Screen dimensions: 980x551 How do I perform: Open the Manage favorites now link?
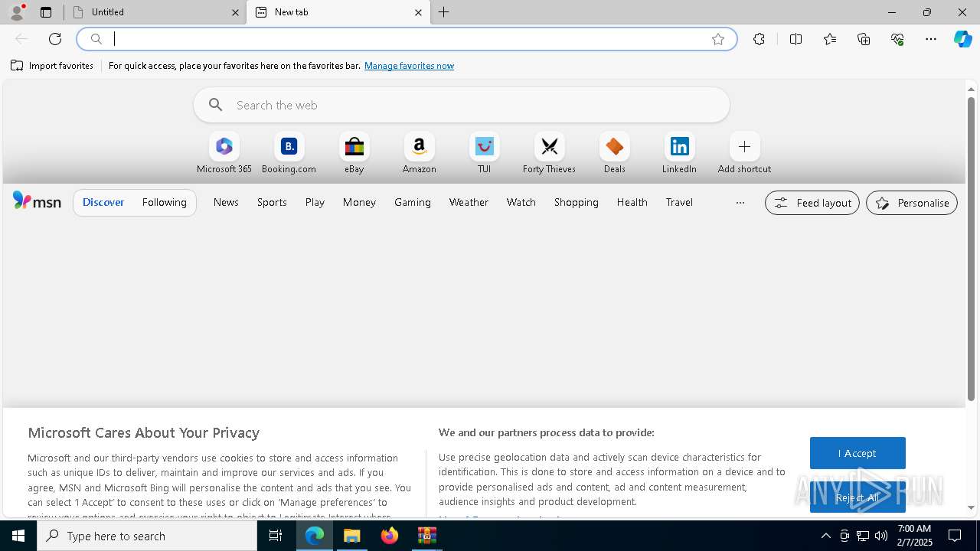click(409, 66)
